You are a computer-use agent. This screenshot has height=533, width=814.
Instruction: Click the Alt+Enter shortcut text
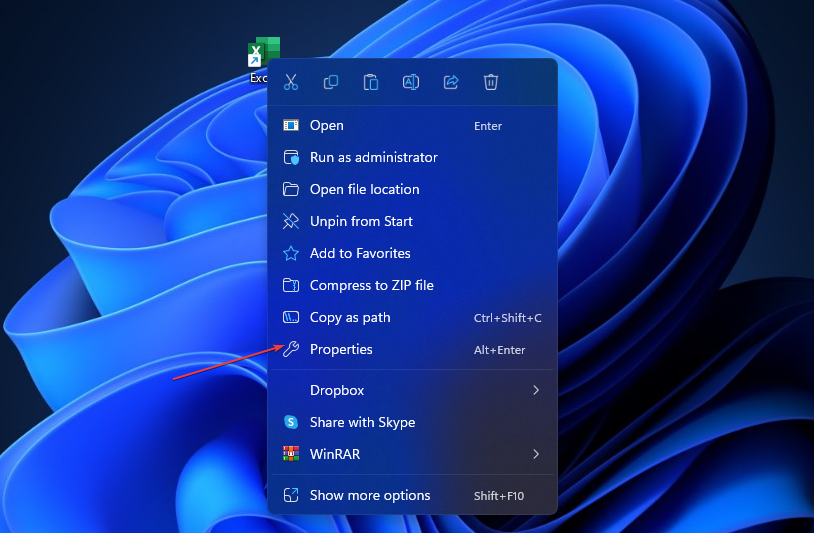[x=499, y=350]
